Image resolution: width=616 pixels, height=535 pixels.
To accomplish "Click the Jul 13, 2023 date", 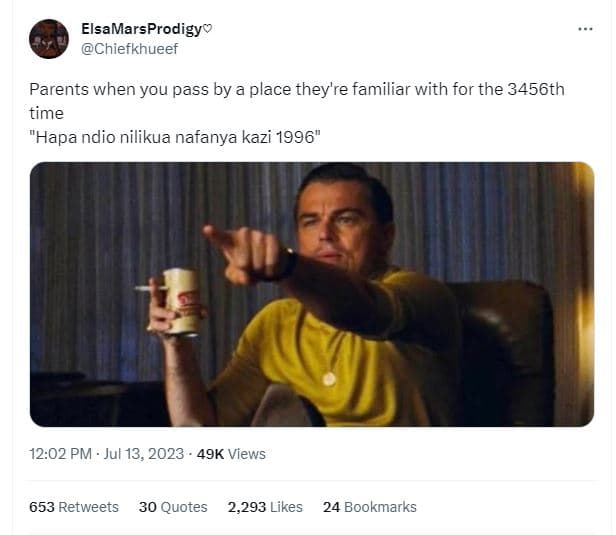I will click(x=143, y=454).
